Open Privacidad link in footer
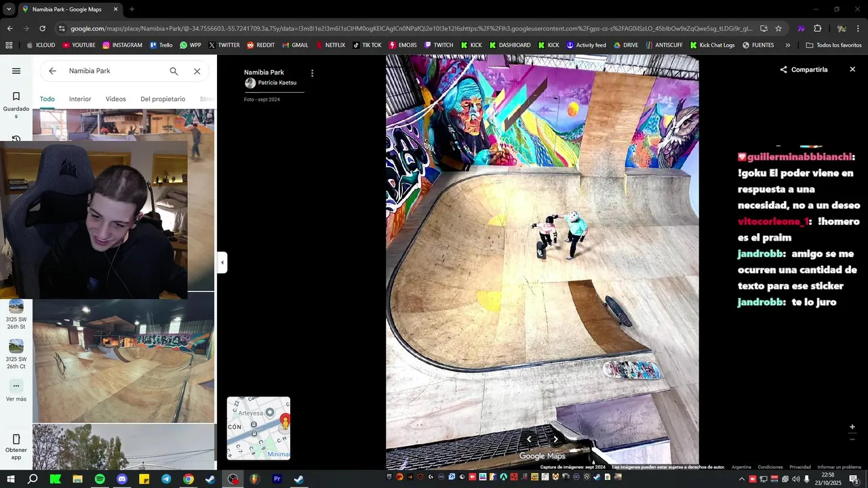The width and height of the screenshot is (868, 488). pos(800,467)
